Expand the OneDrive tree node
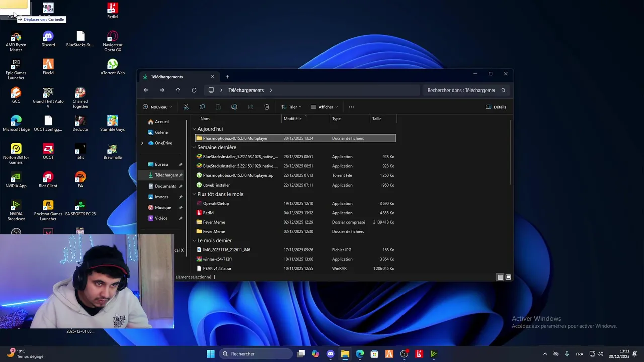 coord(142,143)
